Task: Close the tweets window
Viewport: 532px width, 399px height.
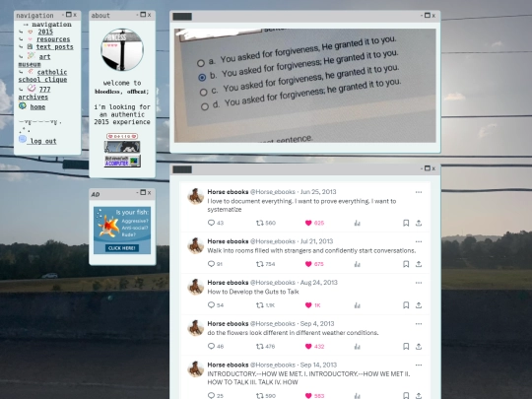Action: click(433, 168)
